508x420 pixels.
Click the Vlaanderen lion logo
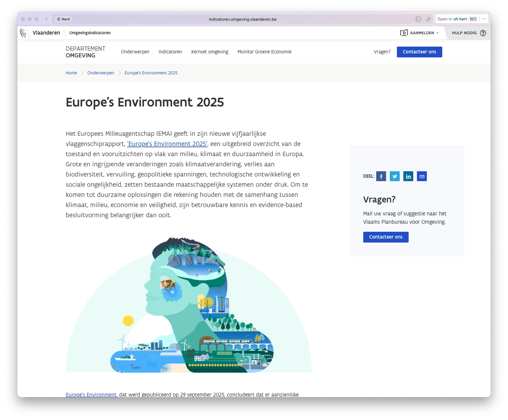pos(23,33)
